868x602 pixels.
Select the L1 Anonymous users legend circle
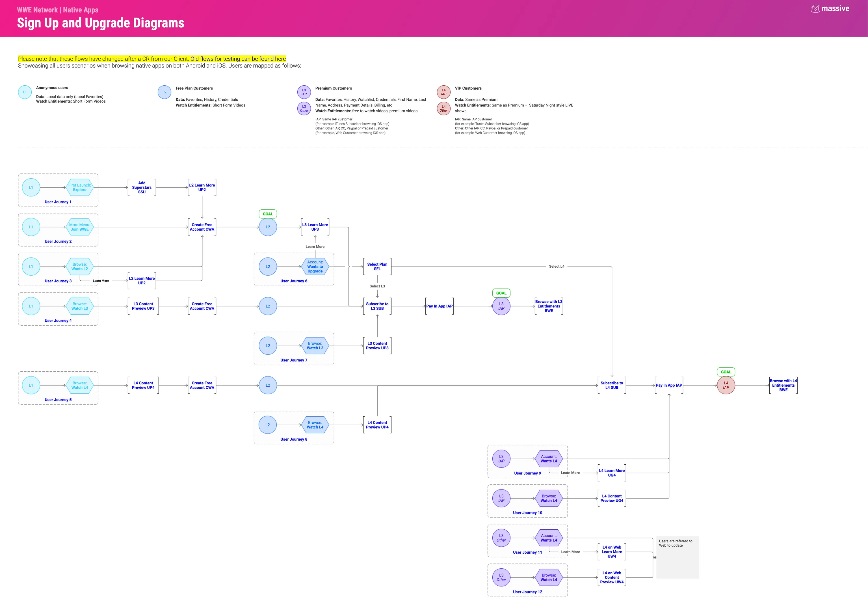pos(25,92)
